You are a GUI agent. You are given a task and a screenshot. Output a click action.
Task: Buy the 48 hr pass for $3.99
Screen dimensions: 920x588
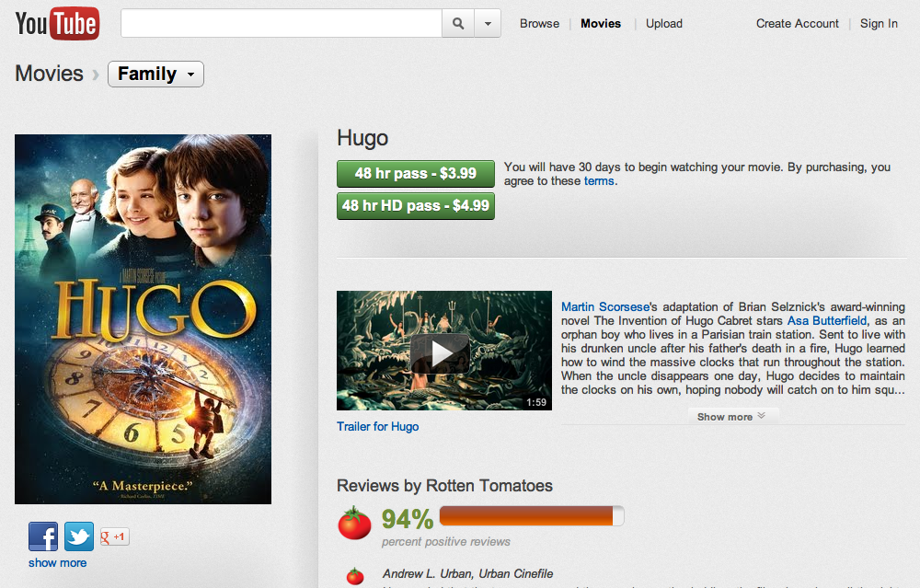[x=416, y=174]
